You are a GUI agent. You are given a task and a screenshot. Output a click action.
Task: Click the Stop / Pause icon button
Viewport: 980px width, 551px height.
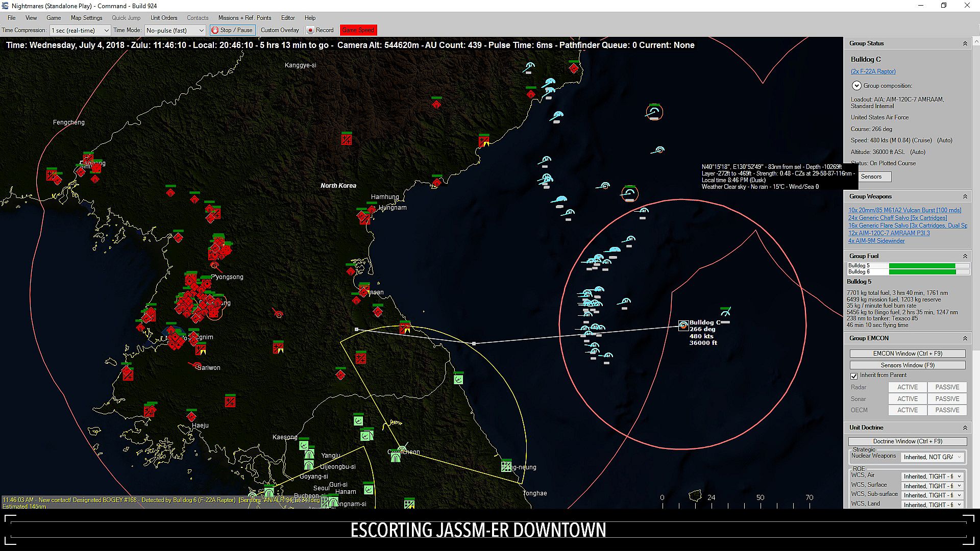215,30
